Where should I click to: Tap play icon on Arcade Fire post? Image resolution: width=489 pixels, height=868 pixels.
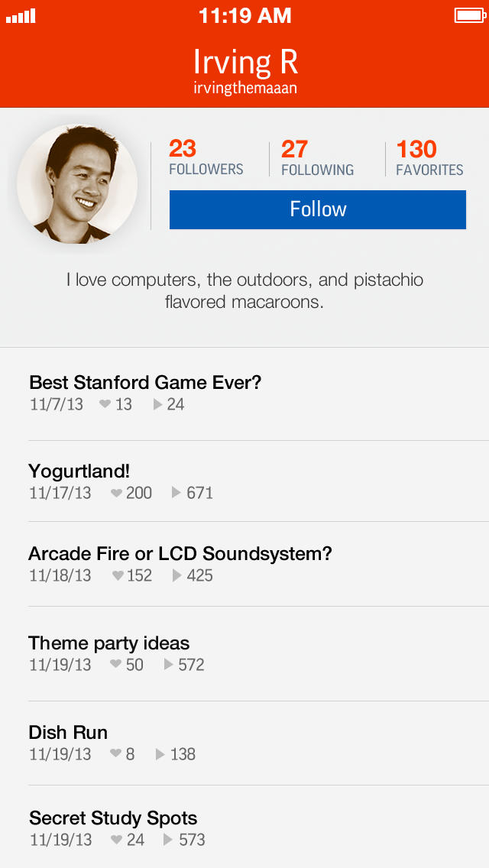tap(177, 575)
